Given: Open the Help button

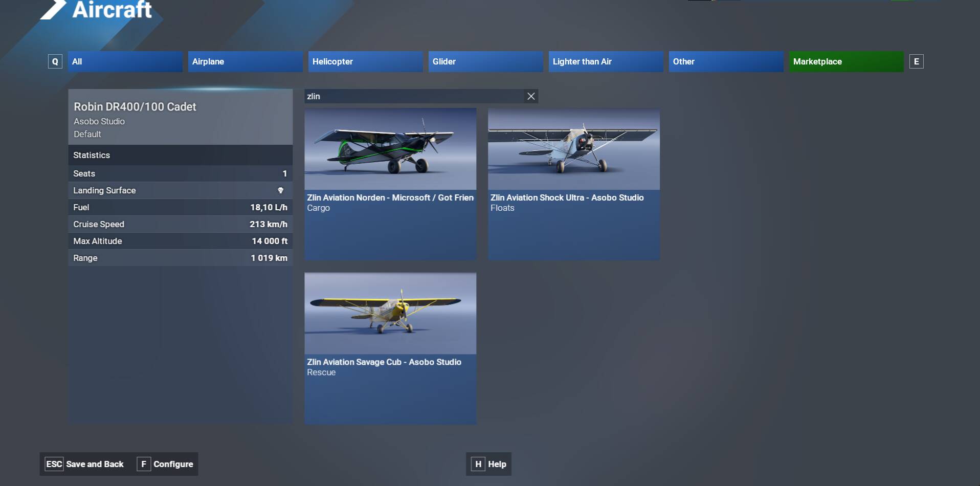Looking at the screenshot, I should [x=489, y=464].
